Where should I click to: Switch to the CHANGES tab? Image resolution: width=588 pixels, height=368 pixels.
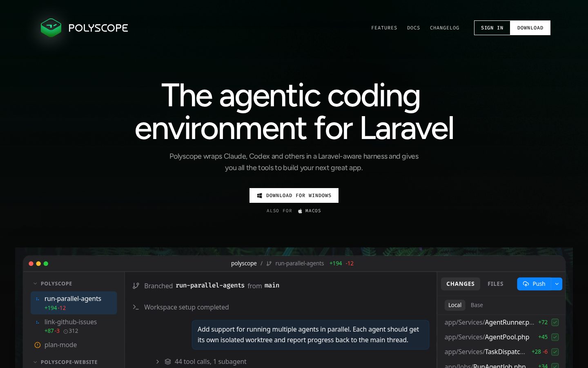[460, 284]
